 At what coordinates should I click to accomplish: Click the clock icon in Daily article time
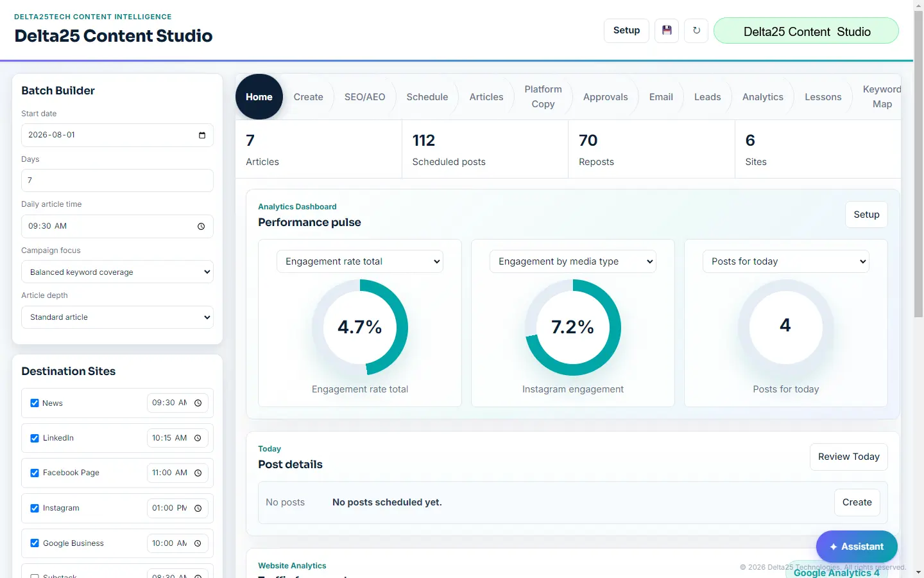(x=201, y=226)
